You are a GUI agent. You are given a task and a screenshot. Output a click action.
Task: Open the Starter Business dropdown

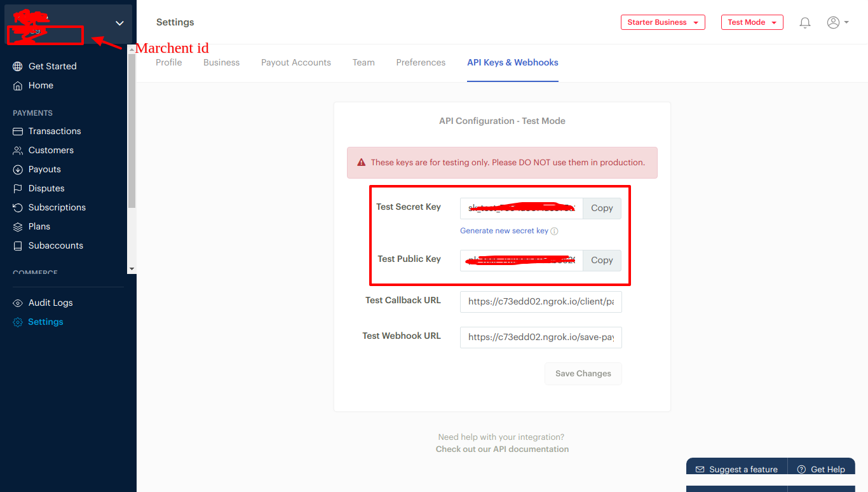[663, 22]
